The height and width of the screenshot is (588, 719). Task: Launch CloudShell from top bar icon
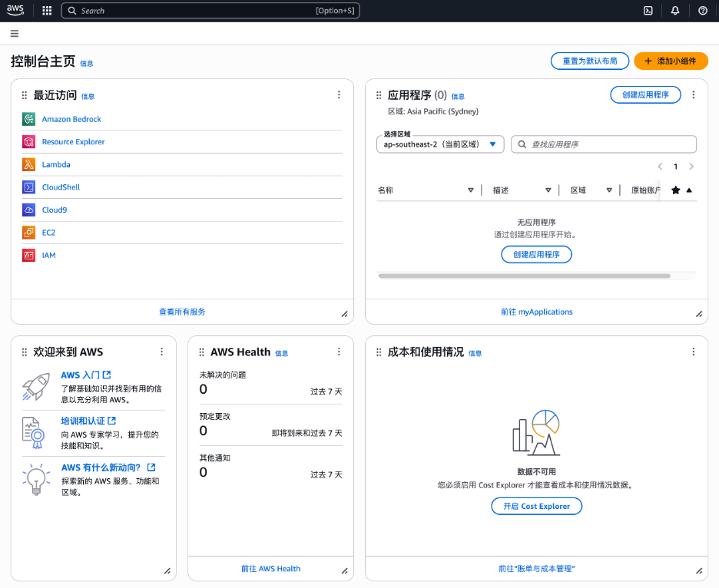point(648,11)
